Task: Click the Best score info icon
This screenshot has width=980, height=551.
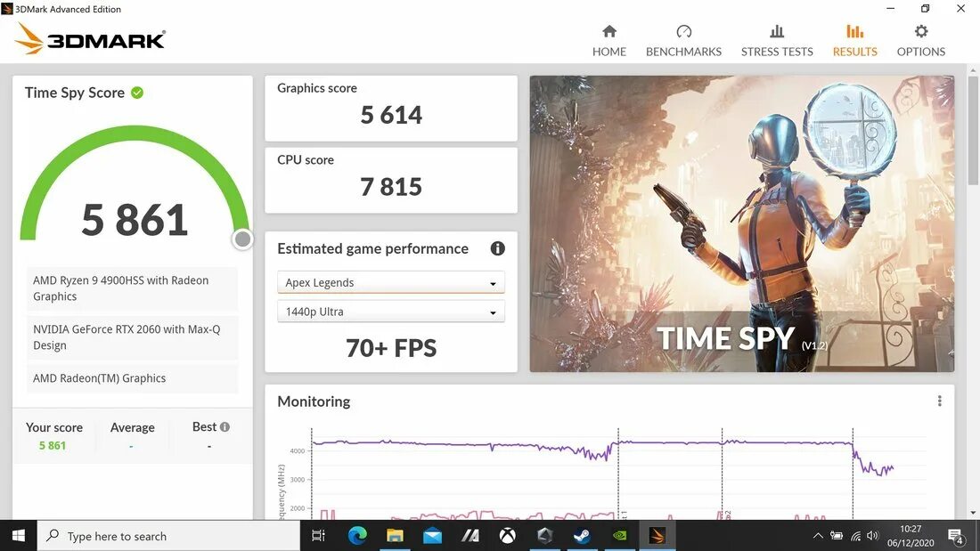Action: point(225,426)
